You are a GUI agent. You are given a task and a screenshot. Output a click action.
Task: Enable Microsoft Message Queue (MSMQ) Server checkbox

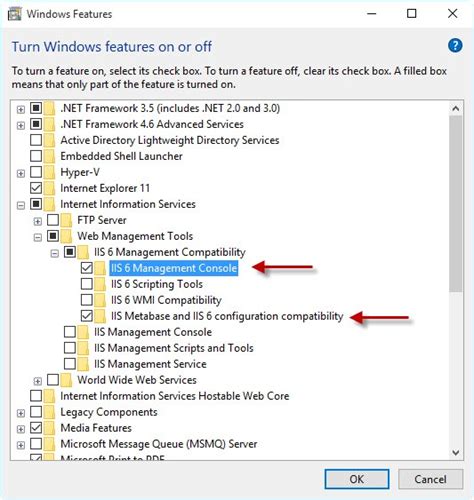click(36, 444)
